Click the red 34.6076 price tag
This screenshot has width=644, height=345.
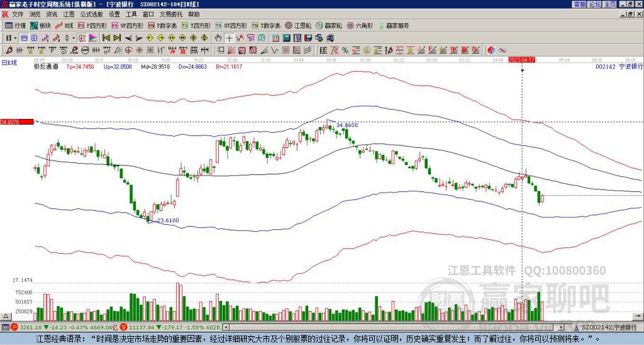[x=17, y=122]
